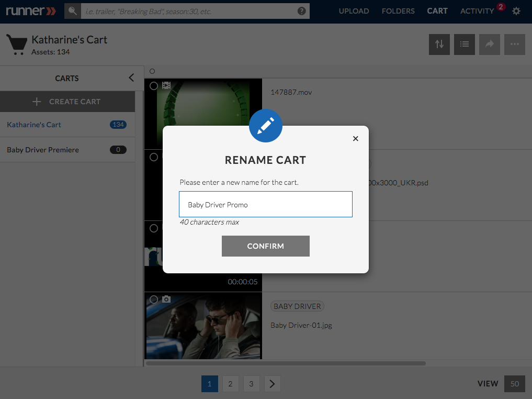
Task: Open the Cart menu
Action: click(437, 11)
